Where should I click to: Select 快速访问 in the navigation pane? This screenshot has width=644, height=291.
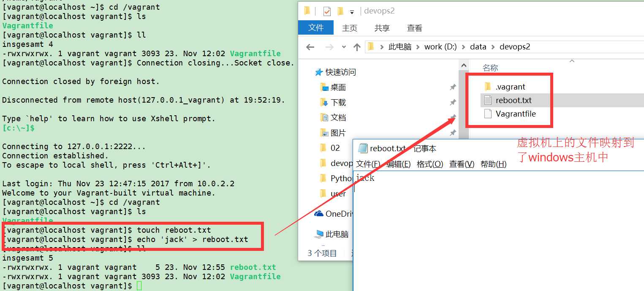click(x=341, y=72)
